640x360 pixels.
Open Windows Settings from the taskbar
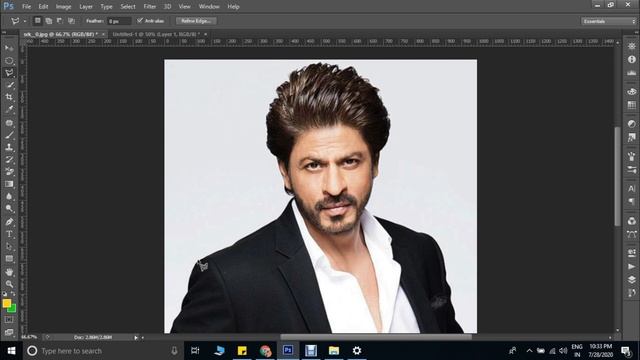(357, 351)
